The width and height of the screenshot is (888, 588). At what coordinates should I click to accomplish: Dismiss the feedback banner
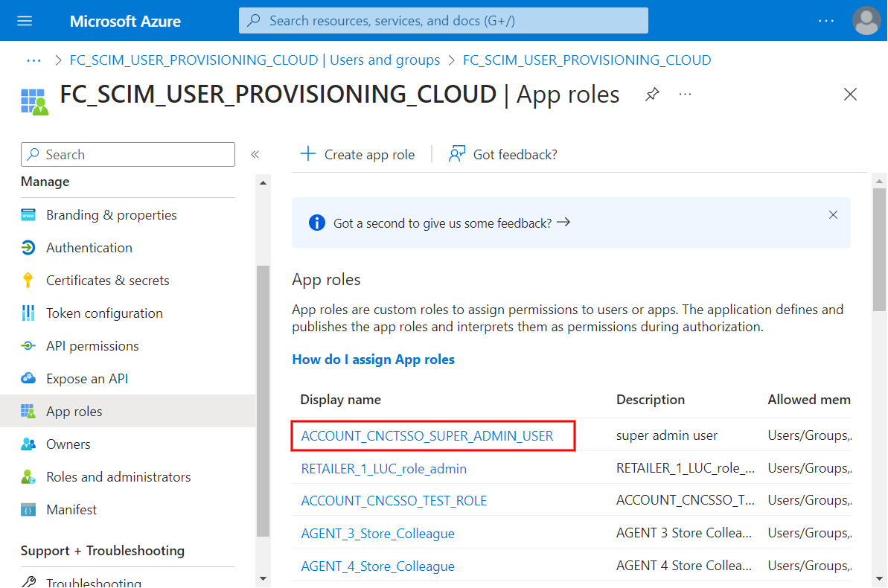click(x=833, y=215)
